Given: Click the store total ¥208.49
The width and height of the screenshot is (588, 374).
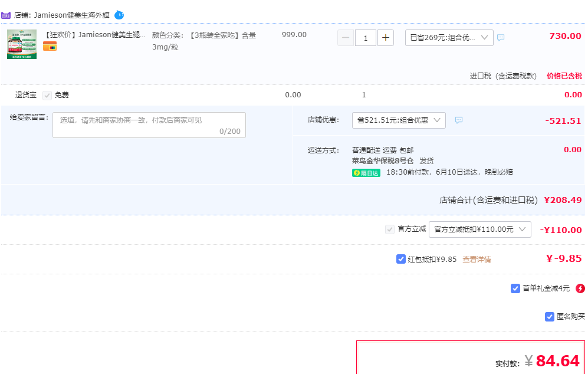Looking at the screenshot, I should (563, 200).
